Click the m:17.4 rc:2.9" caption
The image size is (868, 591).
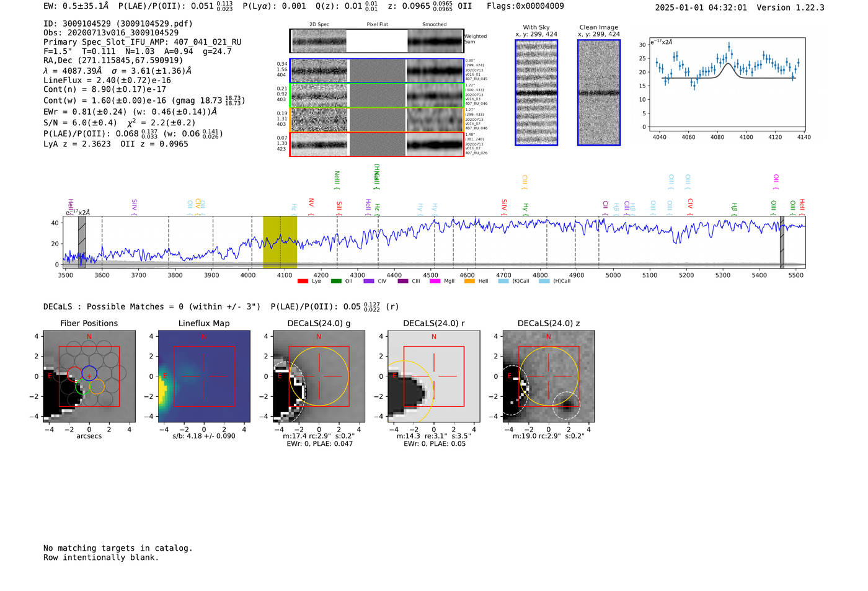click(319, 436)
